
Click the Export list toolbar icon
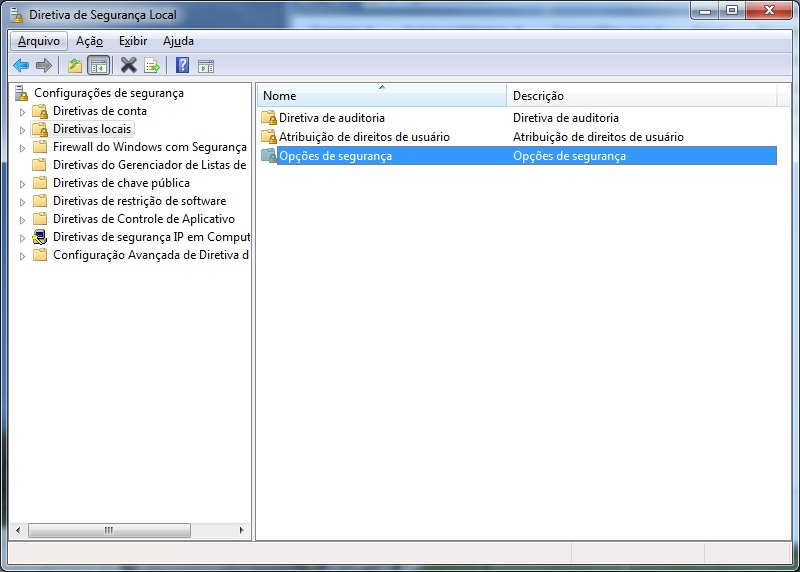point(152,65)
